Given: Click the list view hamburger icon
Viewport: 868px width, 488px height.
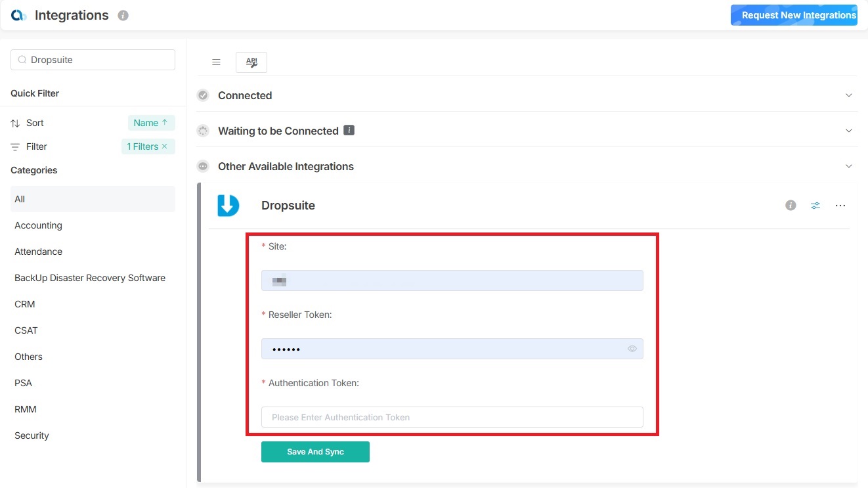Looking at the screenshot, I should (216, 62).
